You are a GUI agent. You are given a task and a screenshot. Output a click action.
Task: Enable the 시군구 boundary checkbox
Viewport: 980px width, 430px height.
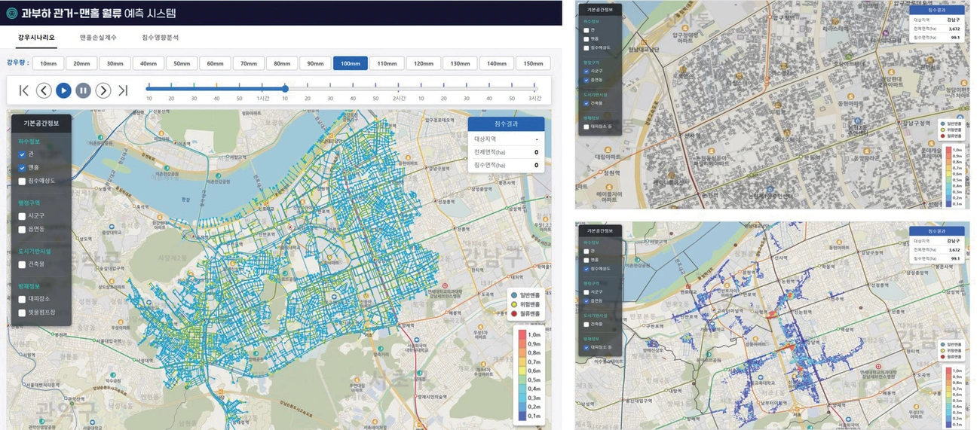pyautogui.click(x=22, y=215)
